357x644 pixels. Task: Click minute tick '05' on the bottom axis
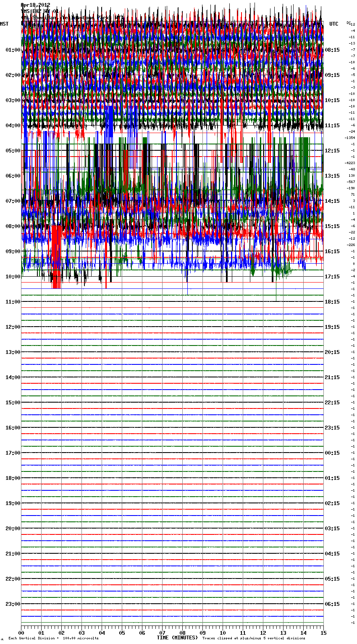tap(122, 633)
